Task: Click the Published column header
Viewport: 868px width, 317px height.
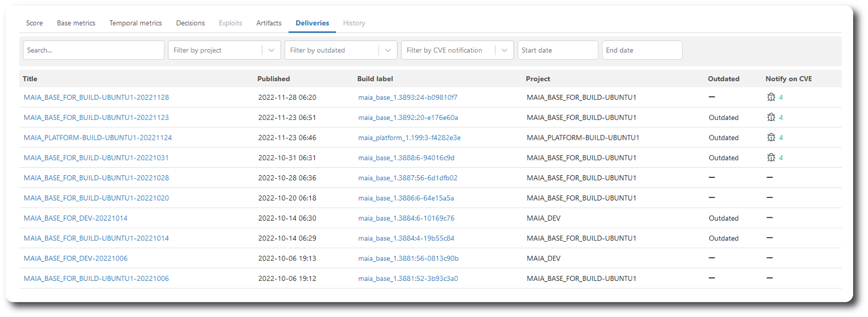Action: [x=273, y=79]
